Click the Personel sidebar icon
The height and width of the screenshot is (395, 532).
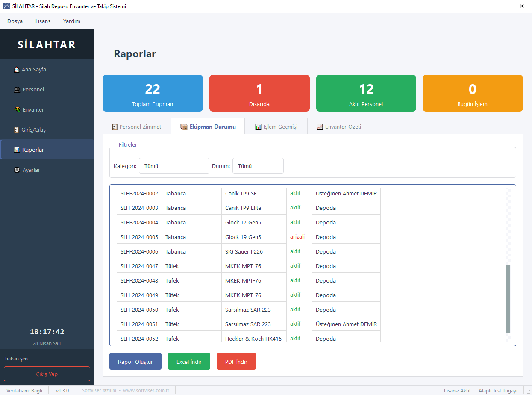(x=17, y=90)
